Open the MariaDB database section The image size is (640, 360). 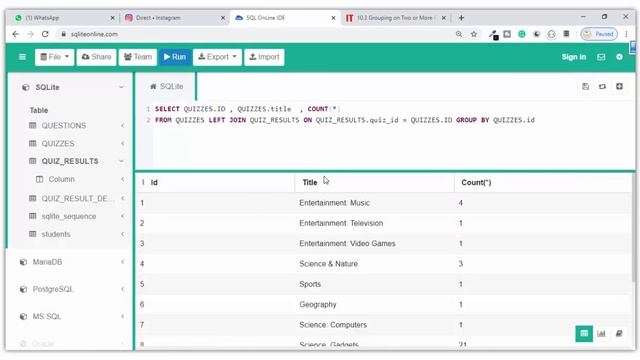coord(47,262)
